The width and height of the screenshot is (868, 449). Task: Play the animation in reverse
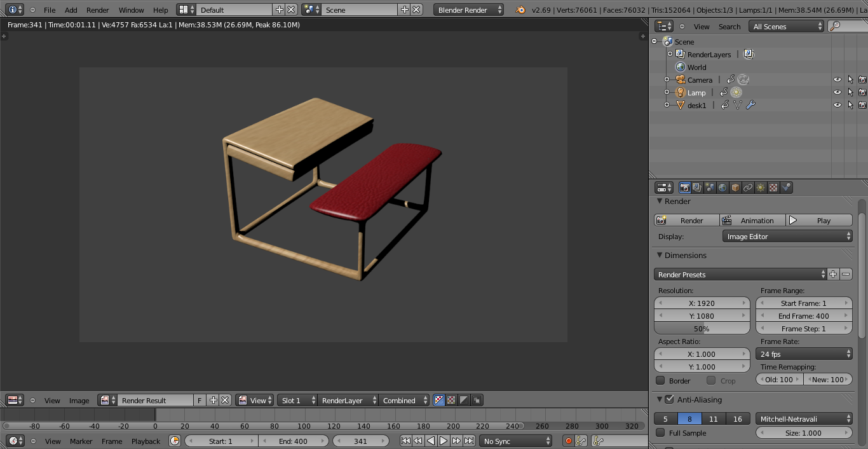[431, 441]
